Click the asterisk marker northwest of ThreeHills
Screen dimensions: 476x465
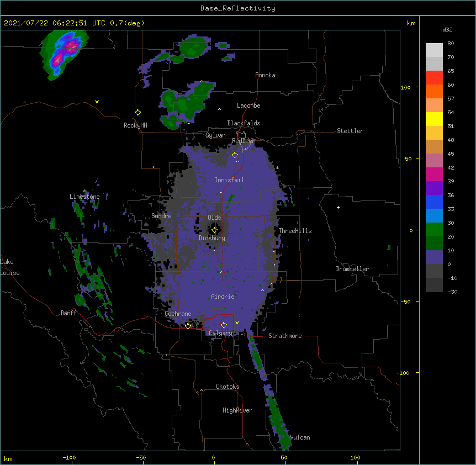pyautogui.click(x=277, y=168)
